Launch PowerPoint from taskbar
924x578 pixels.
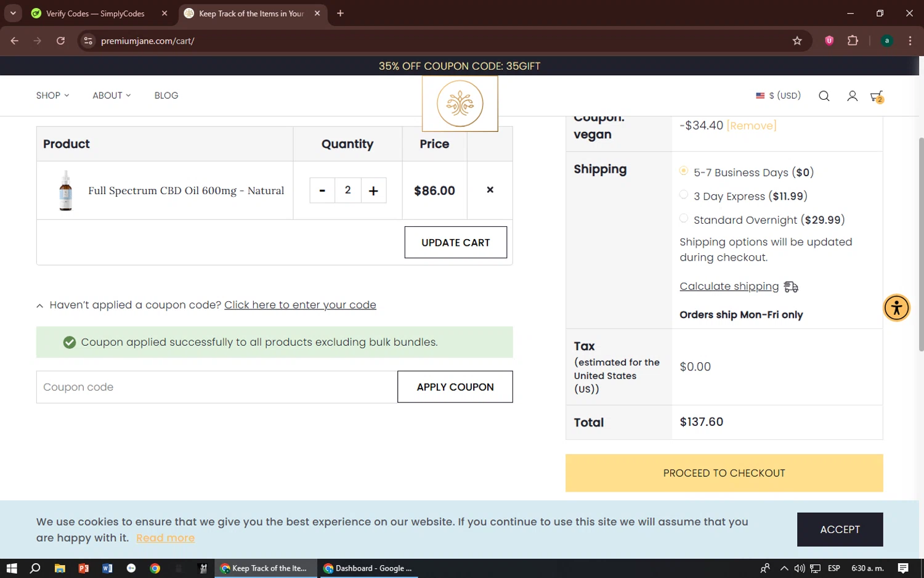84,568
